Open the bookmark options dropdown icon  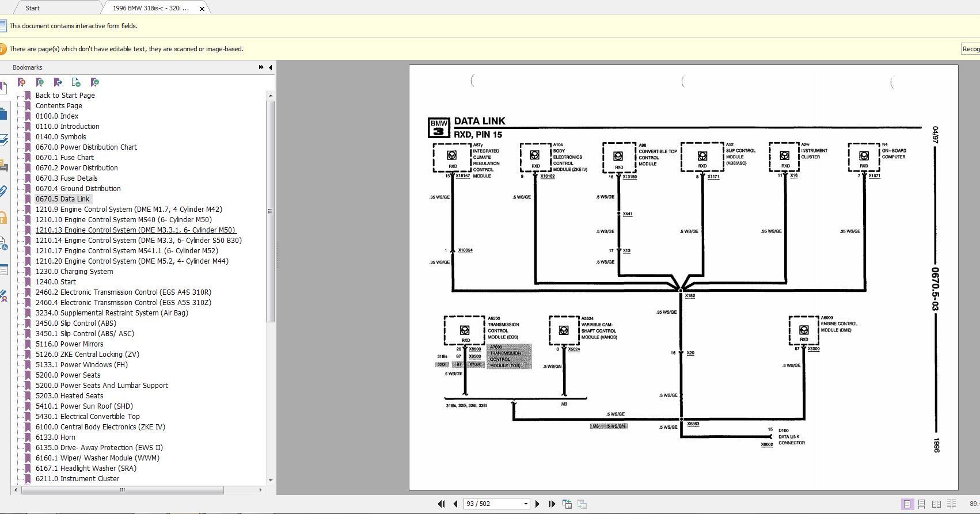point(95,82)
